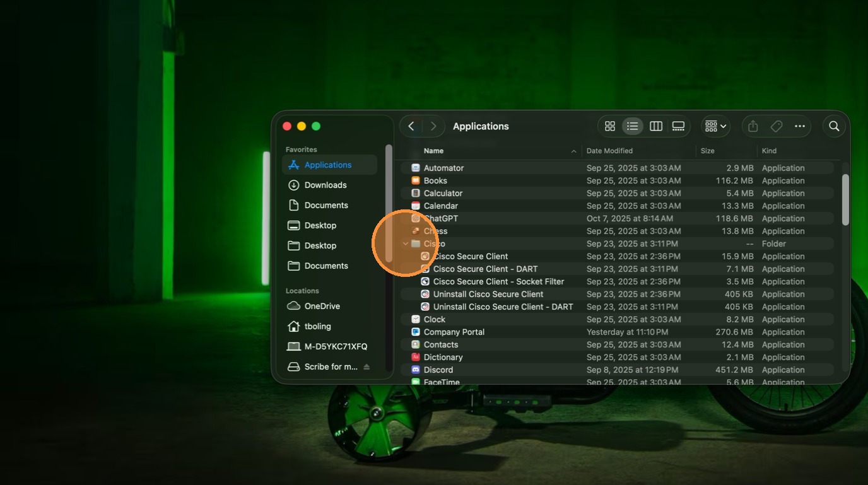Viewport: 868px width, 485px height.
Task: Click the sidebar vertical scrollbar
Action: tap(389, 203)
